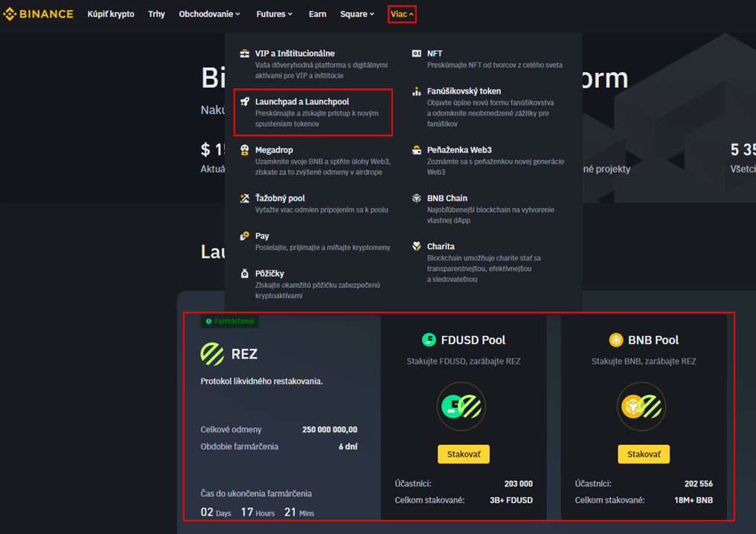Screen dimensions: 756x534
Task: Click the 3B+ FDUSD staked value
Action: click(511, 501)
